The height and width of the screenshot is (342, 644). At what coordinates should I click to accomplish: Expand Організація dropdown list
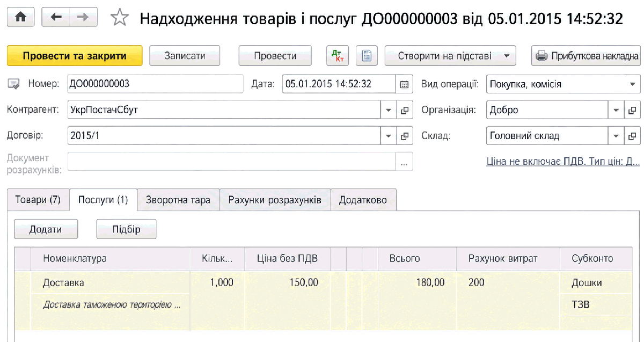click(616, 110)
